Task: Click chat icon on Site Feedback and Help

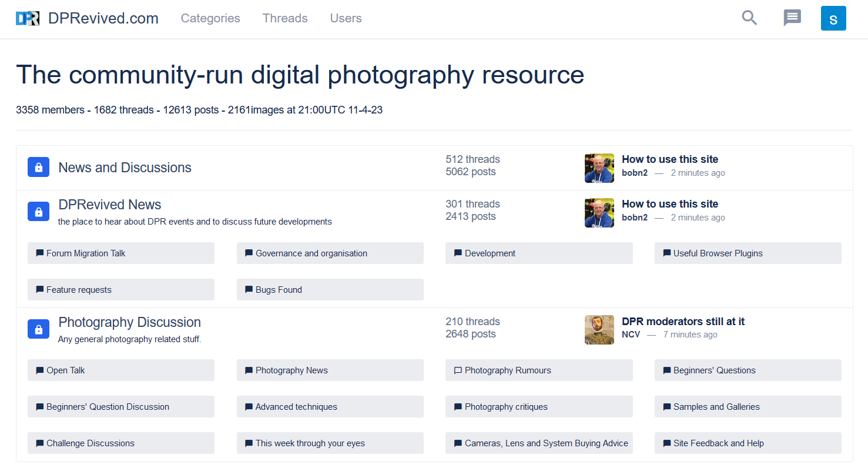Action: [x=667, y=443]
